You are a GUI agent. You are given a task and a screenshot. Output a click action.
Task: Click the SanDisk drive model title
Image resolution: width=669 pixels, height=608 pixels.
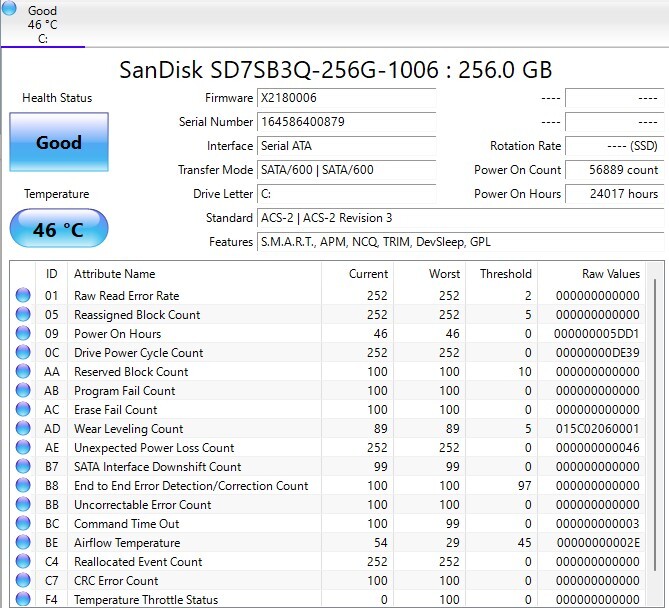pos(335,69)
